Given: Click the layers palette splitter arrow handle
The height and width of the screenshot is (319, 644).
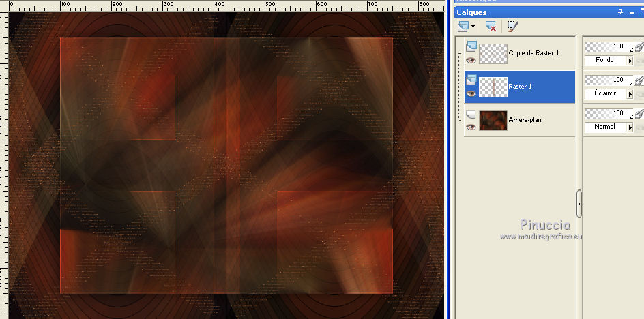Looking at the screenshot, I should pos(579,204).
